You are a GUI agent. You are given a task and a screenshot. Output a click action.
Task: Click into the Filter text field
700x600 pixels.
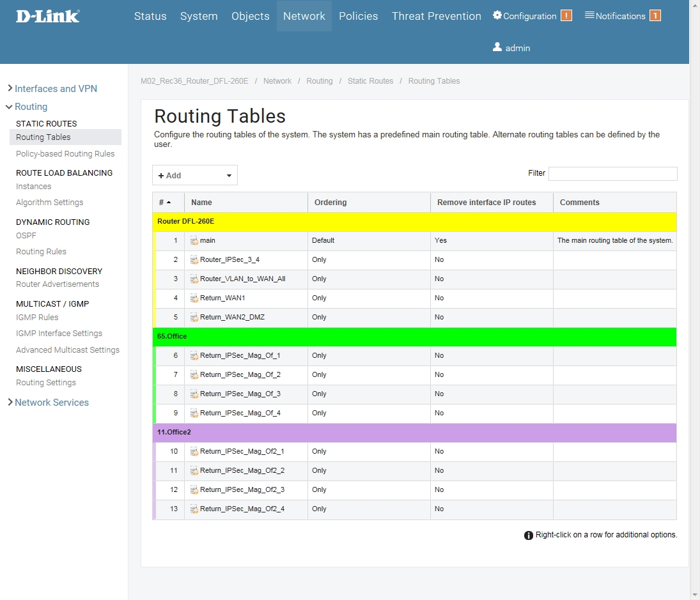612,174
